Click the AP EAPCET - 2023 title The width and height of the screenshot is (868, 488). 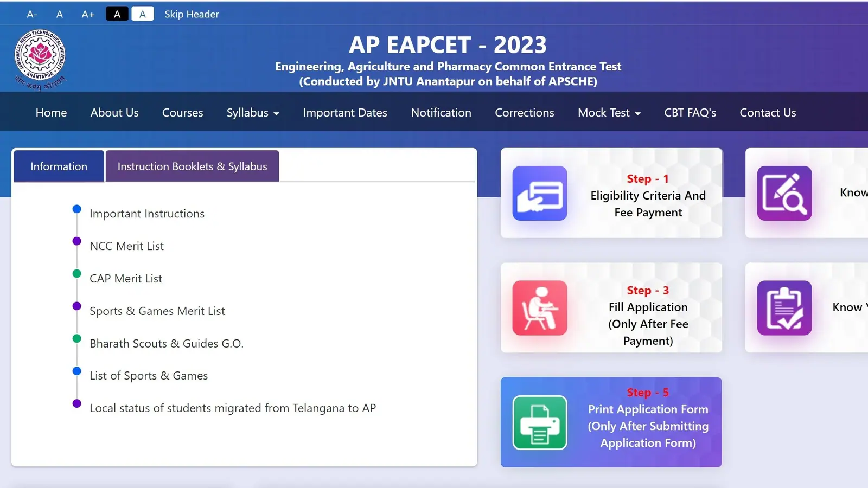(448, 44)
